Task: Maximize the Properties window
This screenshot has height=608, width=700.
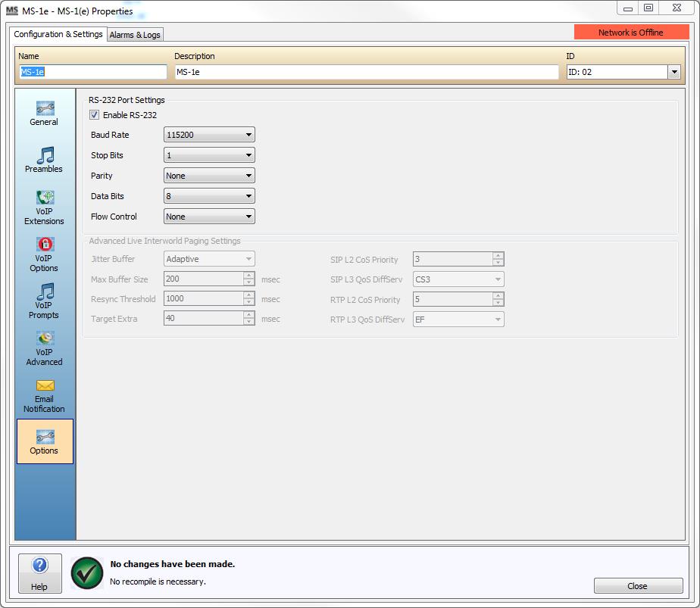Action: click(x=648, y=8)
